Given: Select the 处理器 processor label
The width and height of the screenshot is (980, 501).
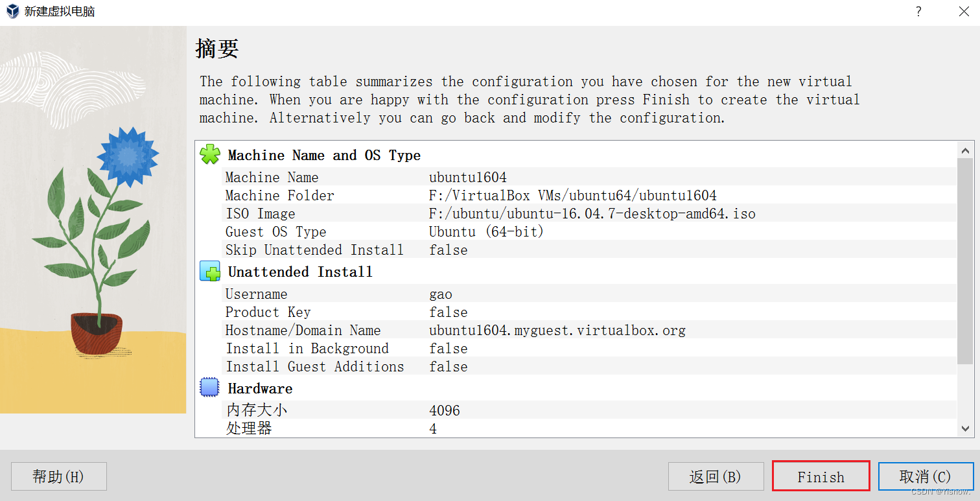Looking at the screenshot, I should pyautogui.click(x=248, y=428).
